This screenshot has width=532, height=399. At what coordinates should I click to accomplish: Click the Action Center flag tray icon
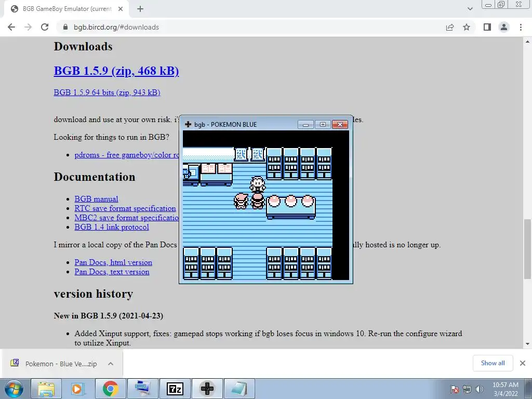click(x=455, y=389)
